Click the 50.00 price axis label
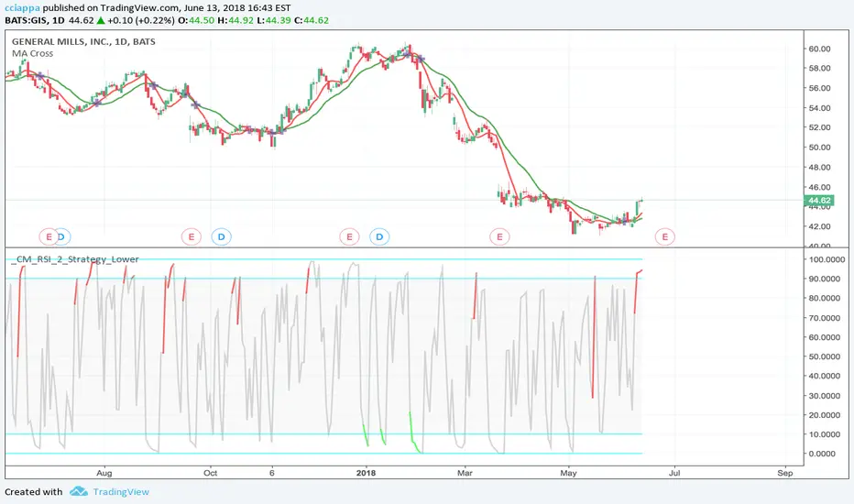Image resolution: width=854 pixels, height=504 pixels. [819, 148]
